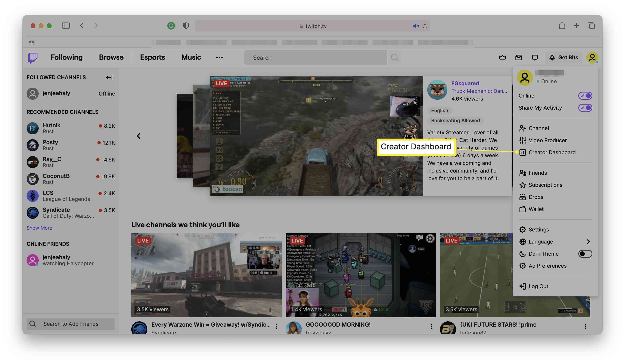The image size is (625, 364).
Task: Open Wallet menu entry
Action: (555, 209)
